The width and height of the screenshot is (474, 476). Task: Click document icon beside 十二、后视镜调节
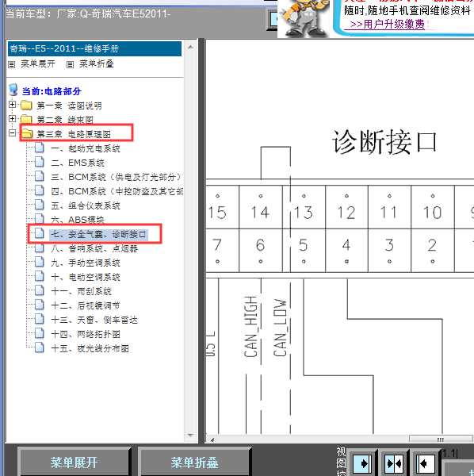click(x=39, y=305)
